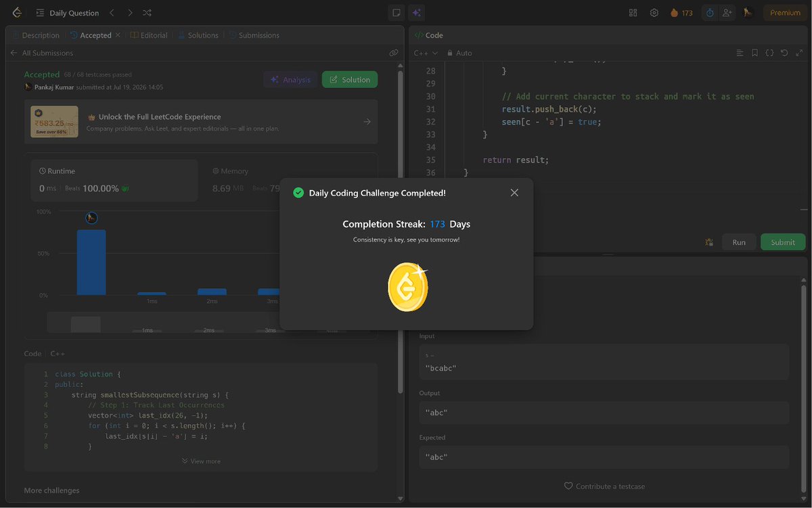Open the user profile avatar
The height and width of the screenshot is (508, 812).
(x=748, y=13)
